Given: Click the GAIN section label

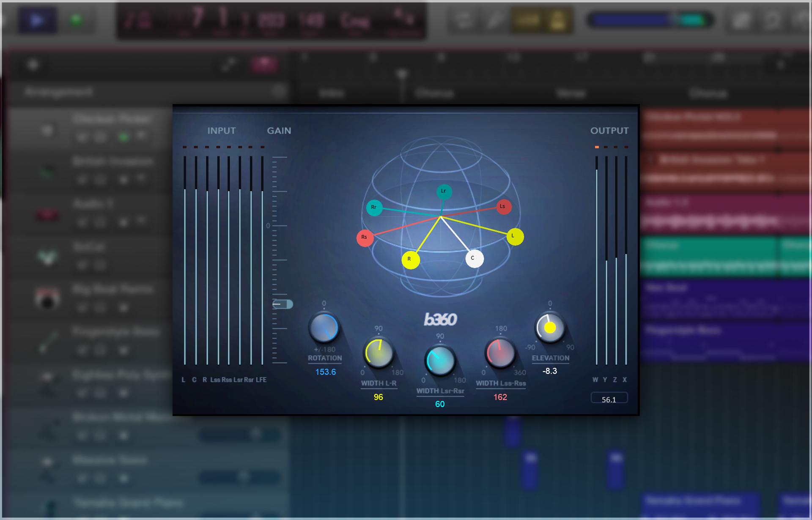Looking at the screenshot, I should pyautogui.click(x=279, y=131).
